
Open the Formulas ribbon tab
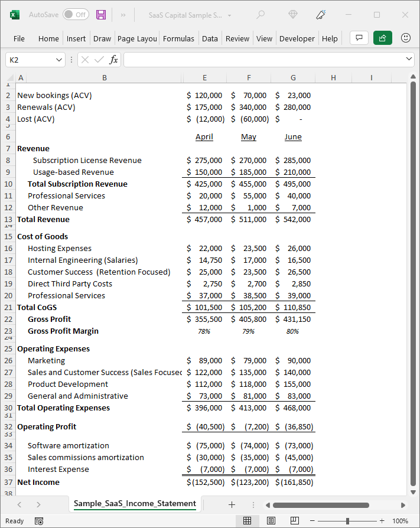pyautogui.click(x=178, y=39)
